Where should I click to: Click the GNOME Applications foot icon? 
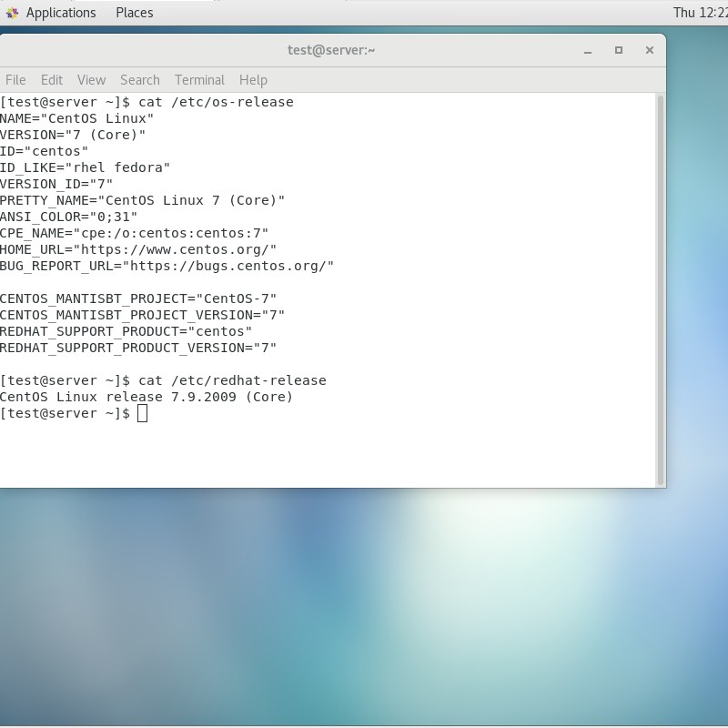point(12,13)
